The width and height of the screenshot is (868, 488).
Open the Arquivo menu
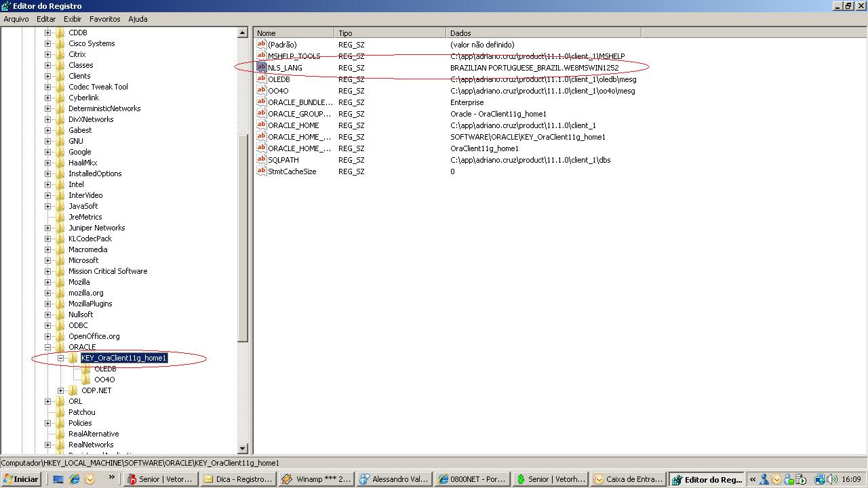(16, 19)
